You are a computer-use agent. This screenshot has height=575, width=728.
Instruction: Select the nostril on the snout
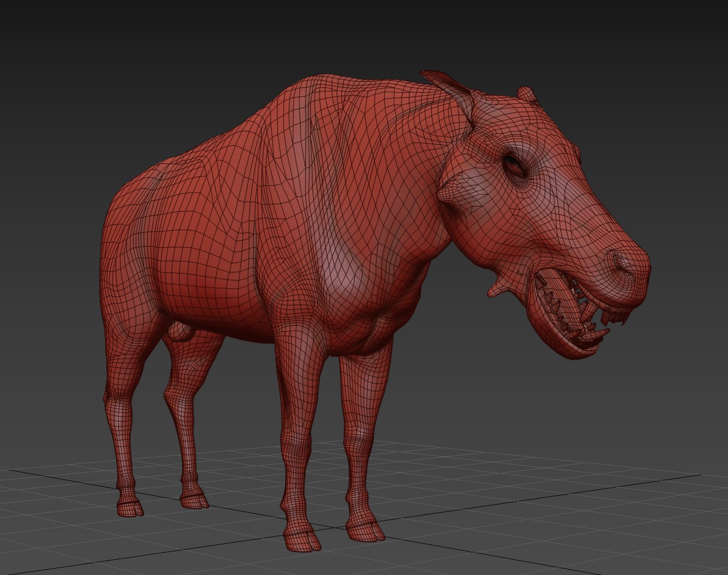tap(619, 261)
